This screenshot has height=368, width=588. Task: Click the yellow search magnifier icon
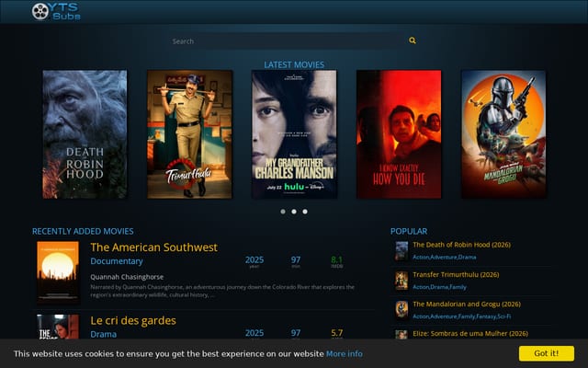tap(413, 40)
